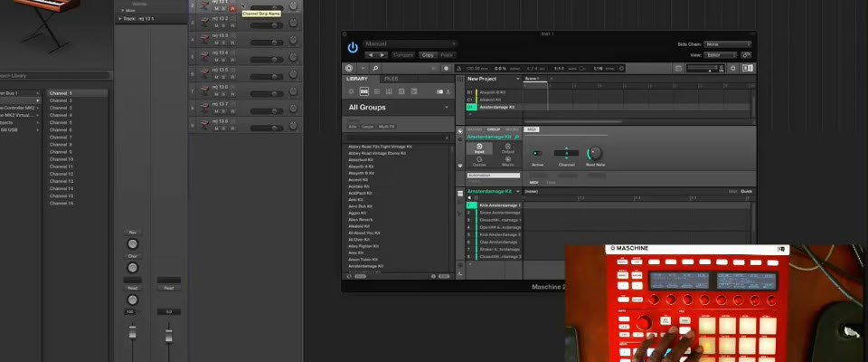868x362 pixels.
Task: Click volume slider of track mj 13 2
Action: point(266,25)
